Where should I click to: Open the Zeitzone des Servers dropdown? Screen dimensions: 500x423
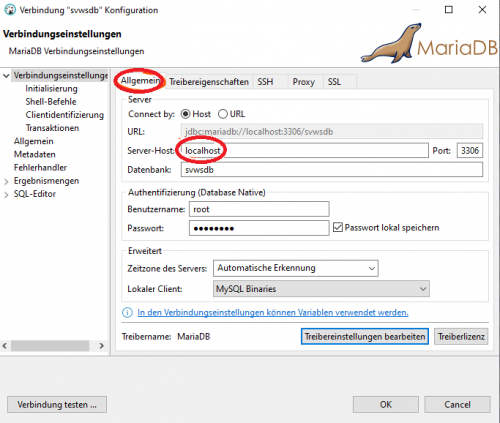click(296, 268)
